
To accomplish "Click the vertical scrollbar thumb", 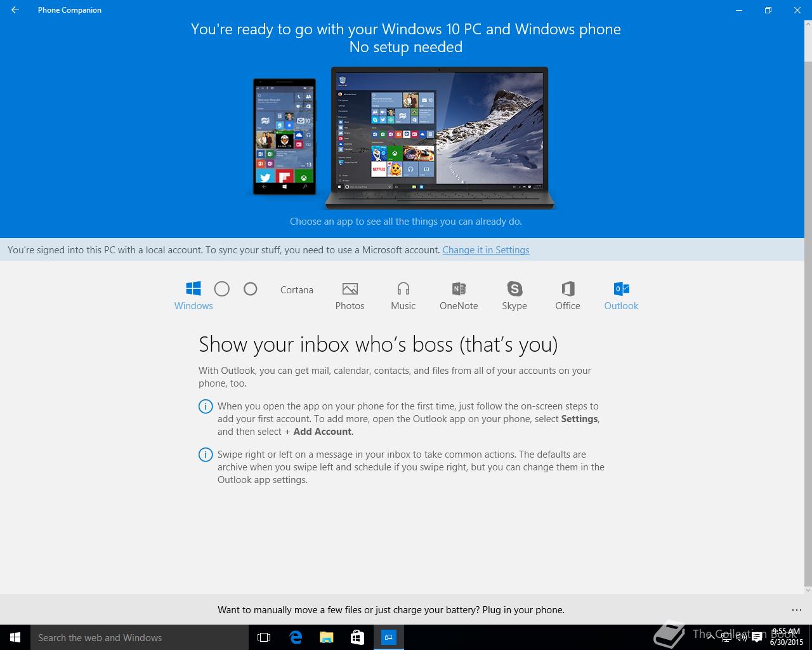I will [808, 324].
